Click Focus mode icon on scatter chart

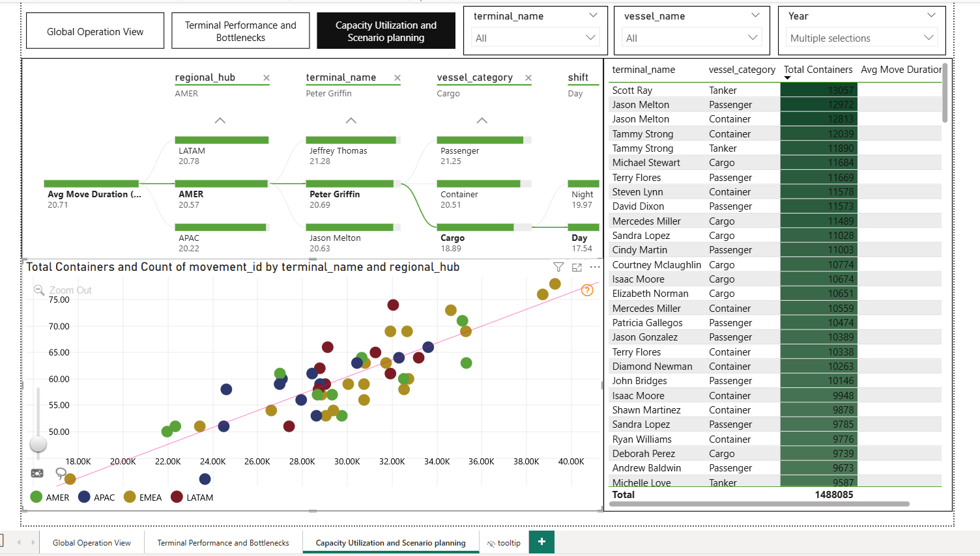coord(577,267)
